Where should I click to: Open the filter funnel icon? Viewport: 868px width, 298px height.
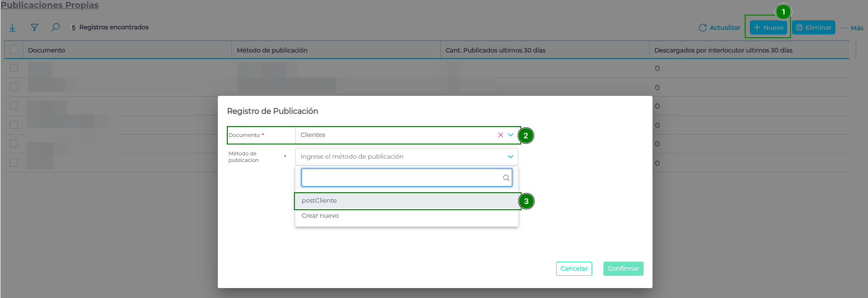pyautogui.click(x=34, y=27)
